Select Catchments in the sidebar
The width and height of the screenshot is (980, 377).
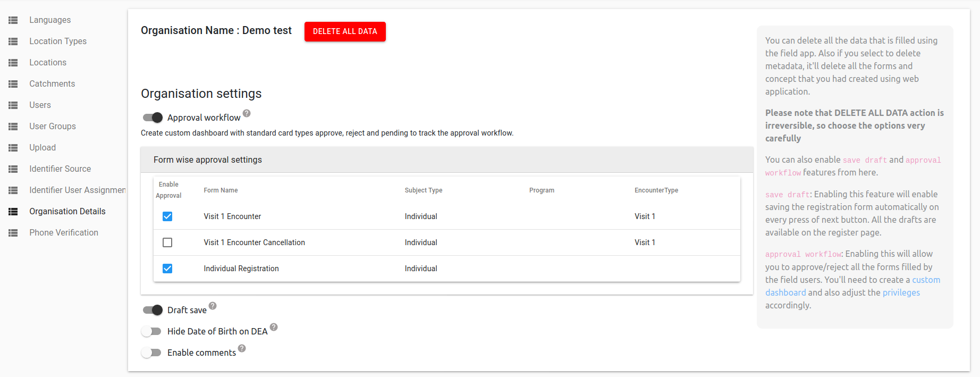pyautogui.click(x=52, y=84)
